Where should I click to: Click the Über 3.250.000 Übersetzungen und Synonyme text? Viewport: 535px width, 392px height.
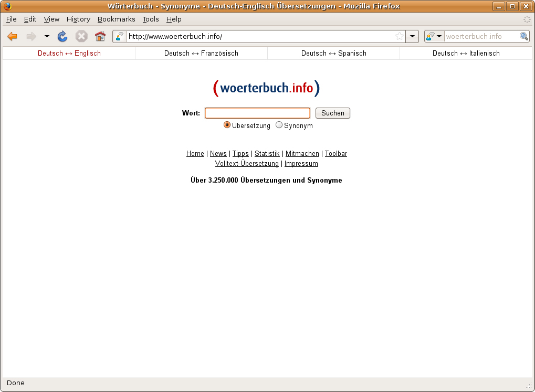click(x=266, y=180)
